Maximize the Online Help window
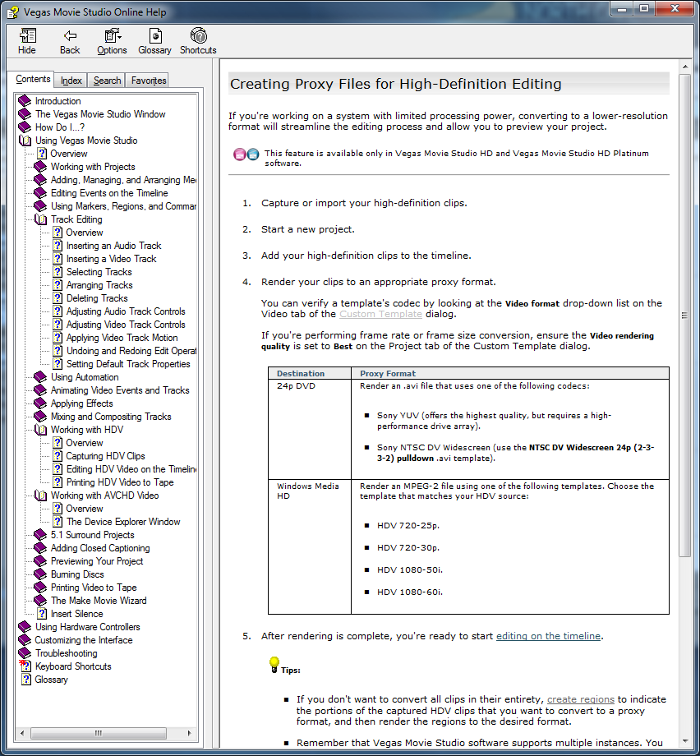Viewport: 700px width, 756px height. point(644,9)
